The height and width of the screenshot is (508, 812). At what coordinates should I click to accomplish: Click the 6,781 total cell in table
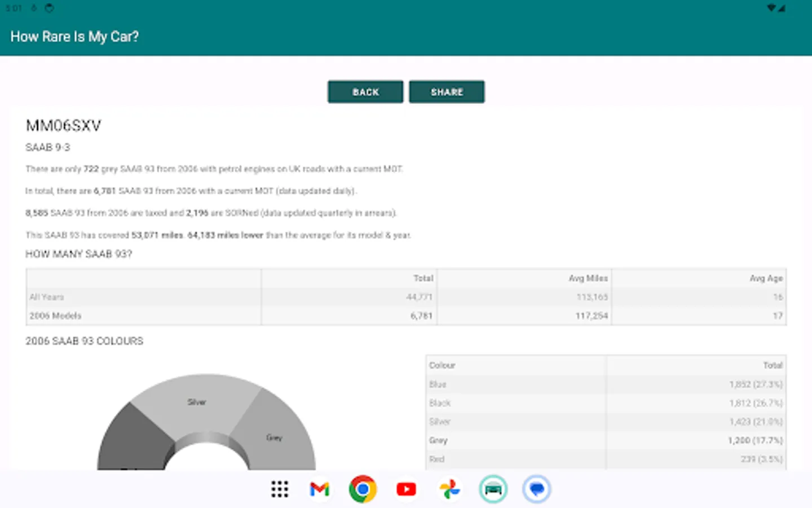(x=421, y=316)
